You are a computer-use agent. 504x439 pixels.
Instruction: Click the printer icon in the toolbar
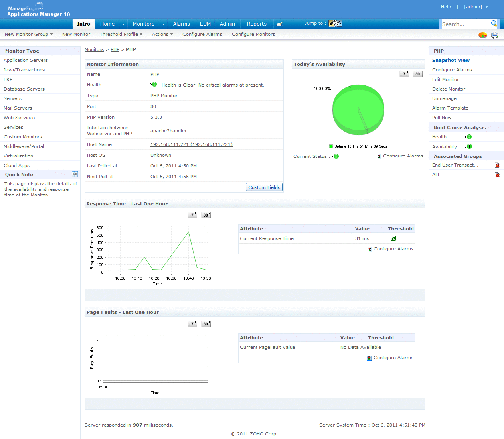tap(495, 35)
